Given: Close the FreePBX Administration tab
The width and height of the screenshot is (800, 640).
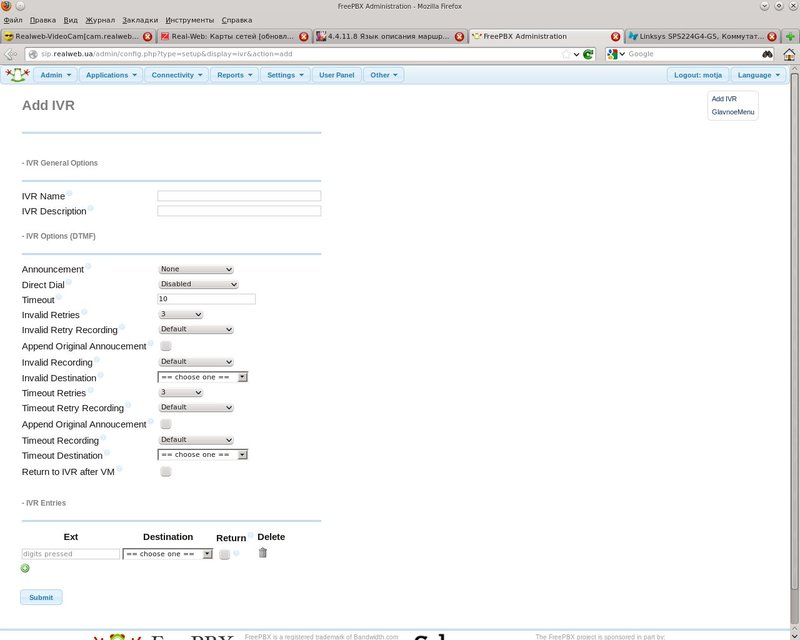Looking at the screenshot, I should point(615,37).
